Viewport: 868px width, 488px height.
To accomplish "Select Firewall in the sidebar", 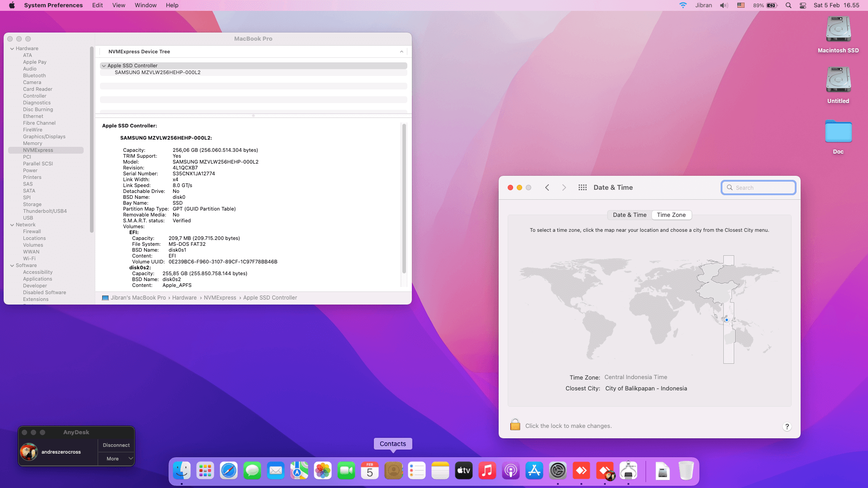I will click(x=32, y=231).
